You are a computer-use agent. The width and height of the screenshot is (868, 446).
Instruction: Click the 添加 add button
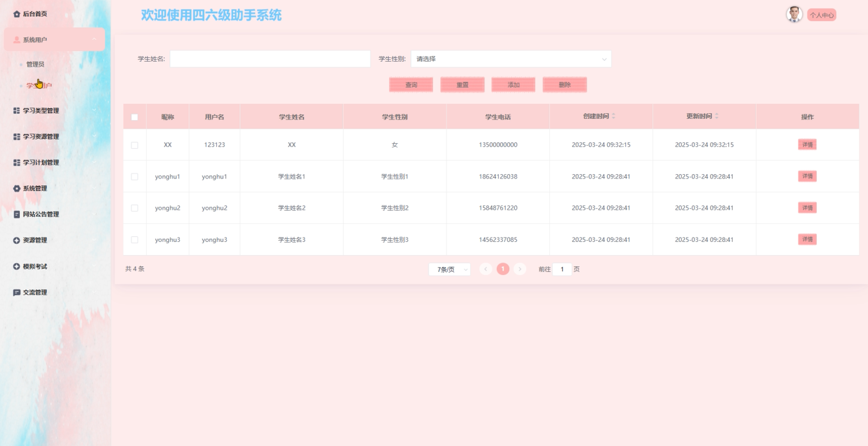point(513,85)
